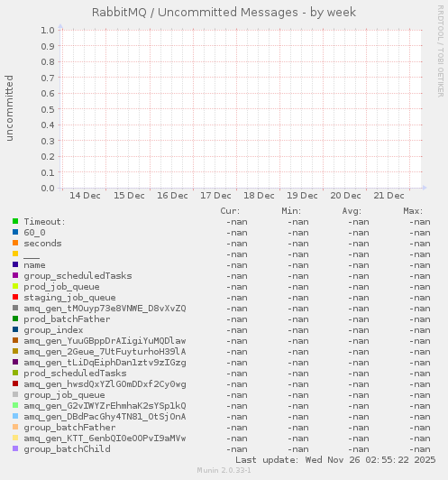Click the Avg: column header

coord(352,211)
